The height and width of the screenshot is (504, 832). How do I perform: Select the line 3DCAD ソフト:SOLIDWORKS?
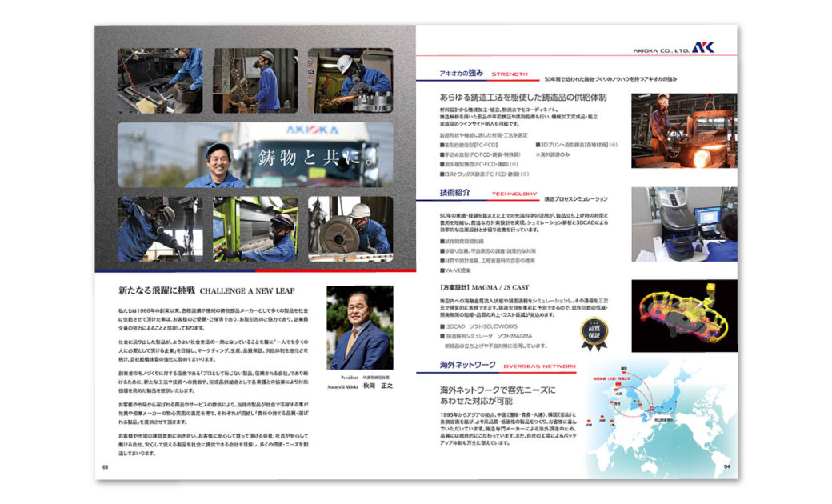coord(478,327)
